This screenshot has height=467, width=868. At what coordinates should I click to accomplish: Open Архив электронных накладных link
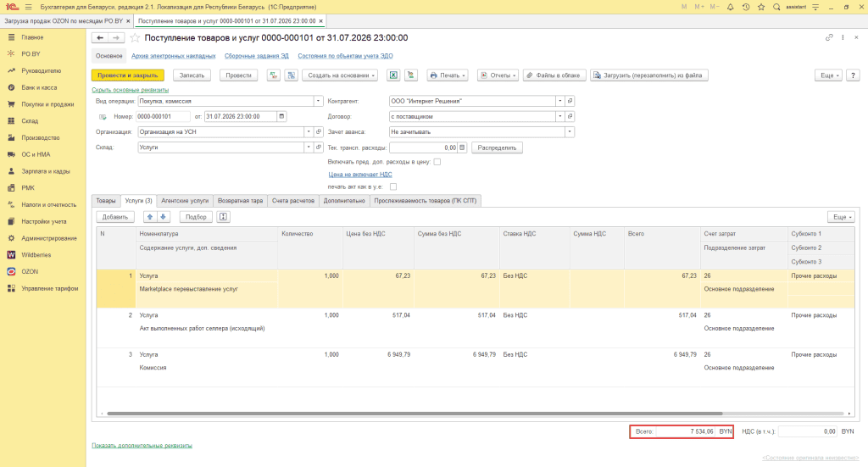173,56
